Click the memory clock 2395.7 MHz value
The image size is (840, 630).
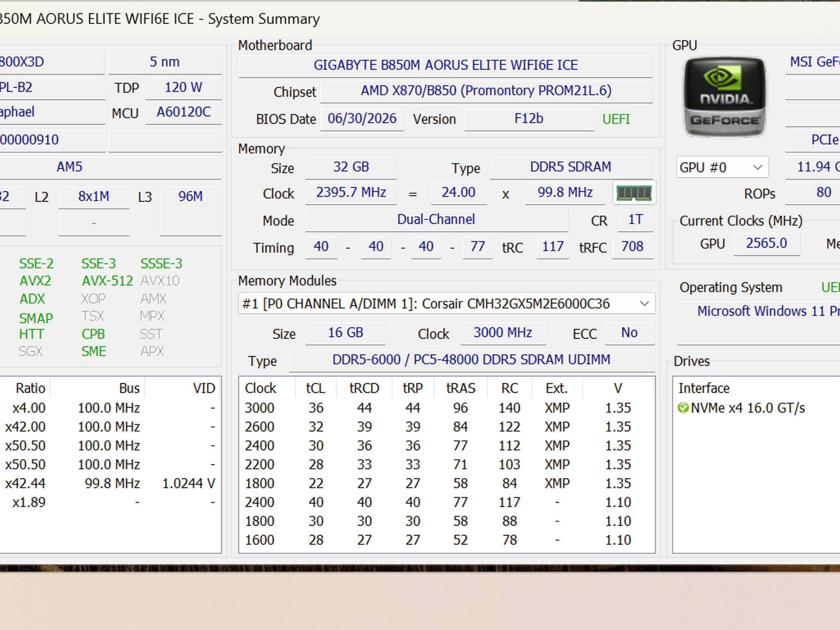[351, 193]
